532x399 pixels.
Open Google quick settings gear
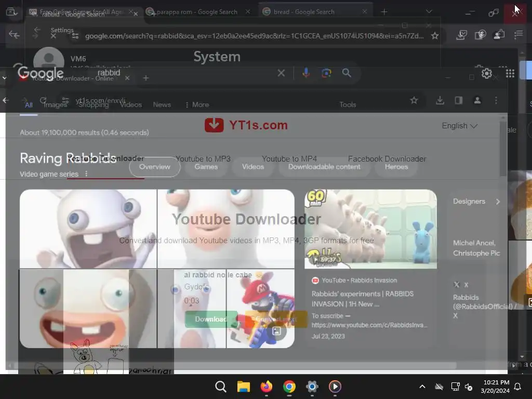pyautogui.click(x=486, y=73)
